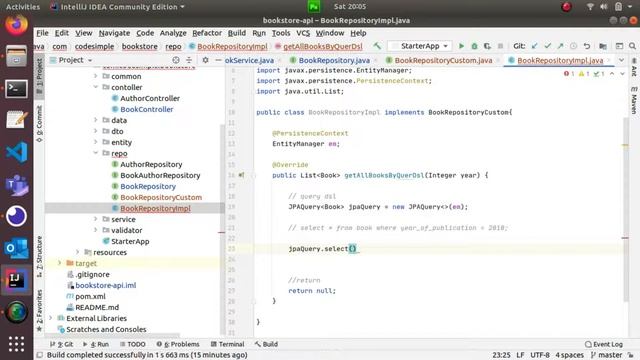640x360 pixels.
Task: Open the text editor in dock
Action: click(x=16, y=120)
